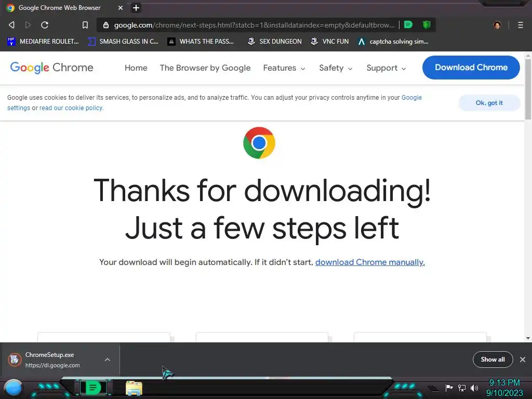The width and height of the screenshot is (532, 399).
Task: Click the forward navigation arrow
Action: (28, 25)
